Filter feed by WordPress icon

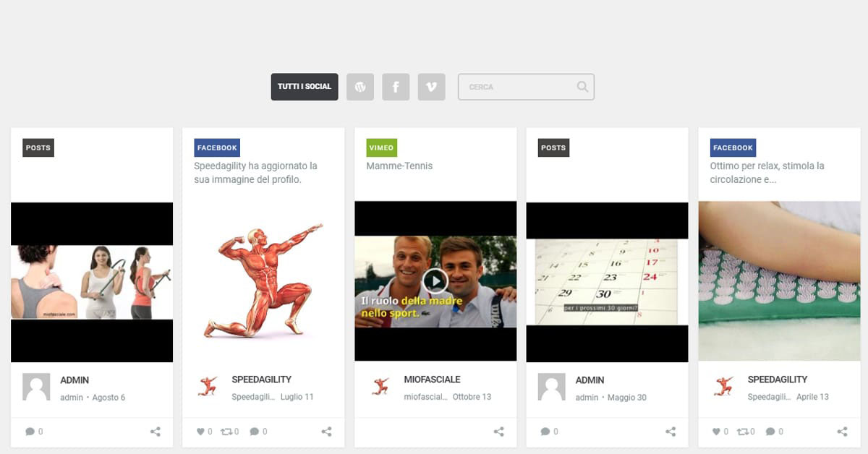pos(360,87)
